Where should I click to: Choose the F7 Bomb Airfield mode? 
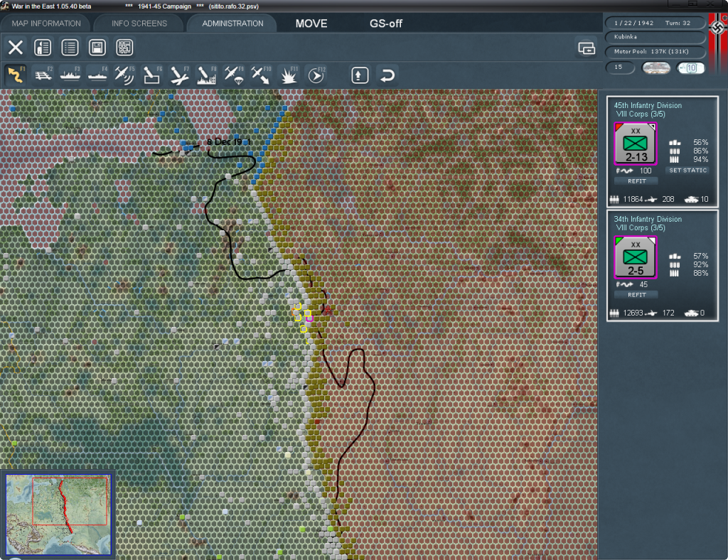179,75
